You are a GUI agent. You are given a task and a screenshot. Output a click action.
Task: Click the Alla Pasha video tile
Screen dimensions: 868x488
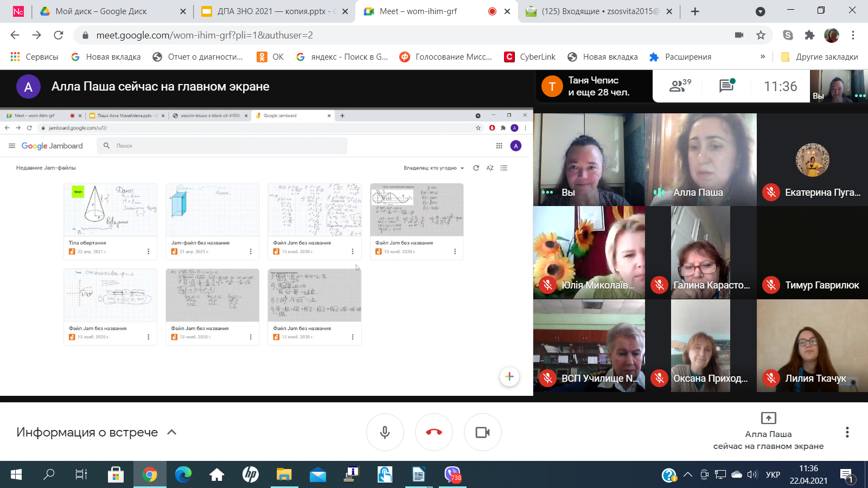click(700, 159)
